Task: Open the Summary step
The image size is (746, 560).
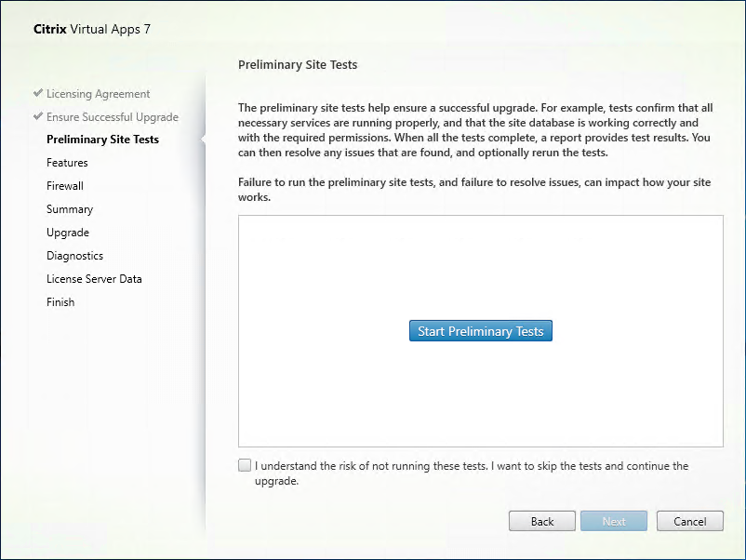Action: (x=70, y=209)
